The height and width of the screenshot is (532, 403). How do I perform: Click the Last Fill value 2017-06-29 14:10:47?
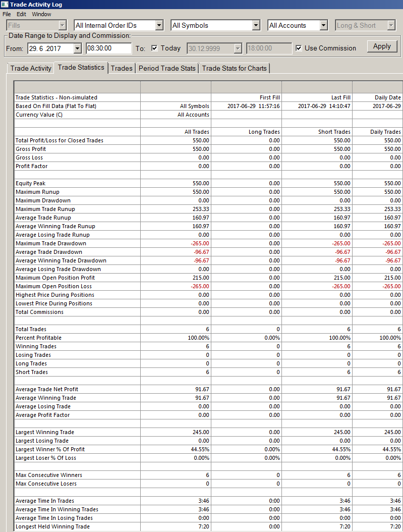(x=324, y=106)
